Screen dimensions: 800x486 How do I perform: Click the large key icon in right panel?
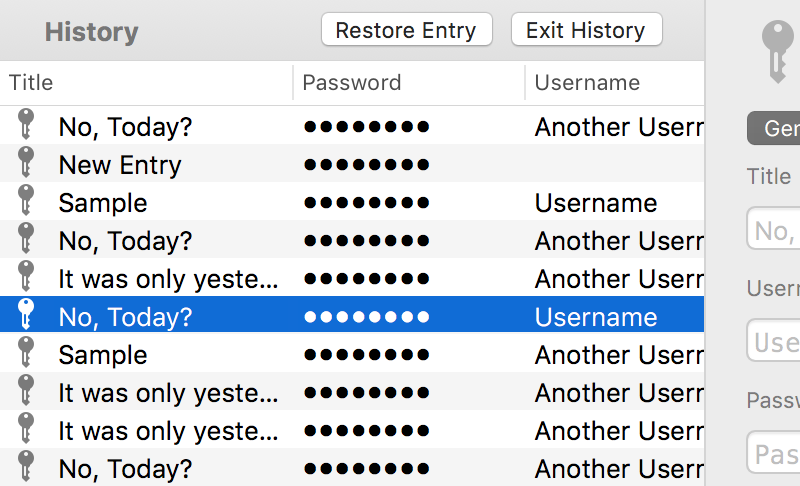coord(778,52)
